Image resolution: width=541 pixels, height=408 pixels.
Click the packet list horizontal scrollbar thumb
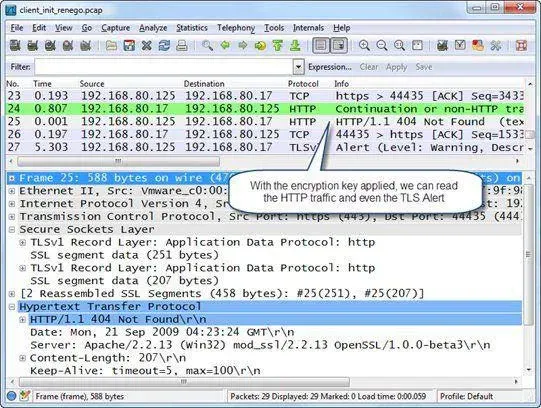point(118,161)
